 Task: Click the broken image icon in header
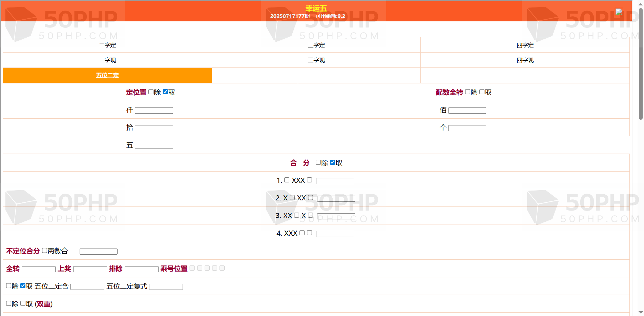click(x=619, y=12)
